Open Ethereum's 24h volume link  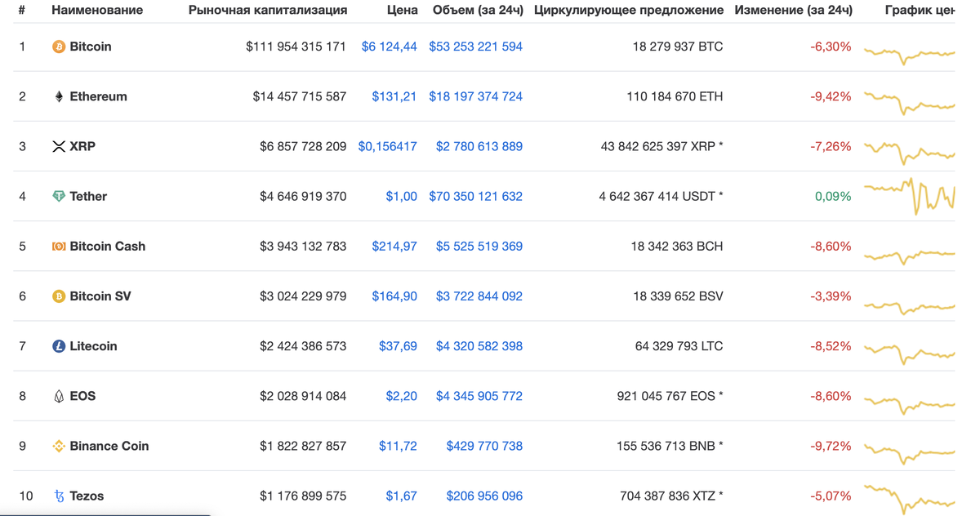coord(475,96)
